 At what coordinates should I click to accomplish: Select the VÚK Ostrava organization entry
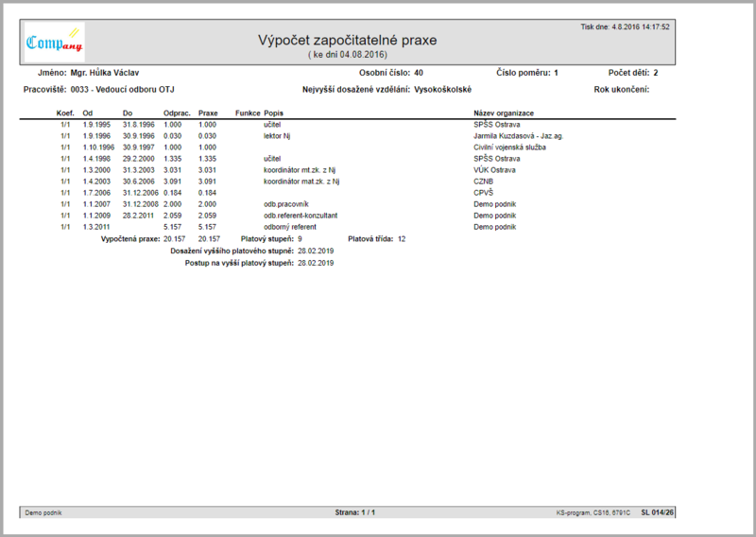(x=494, y=170)
